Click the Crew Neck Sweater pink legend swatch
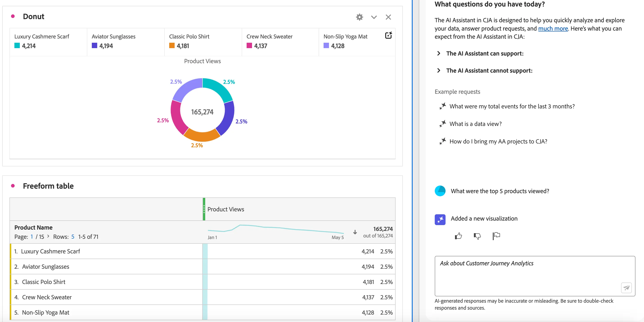The height and width of the screenshot is (322, 644). 249,45
